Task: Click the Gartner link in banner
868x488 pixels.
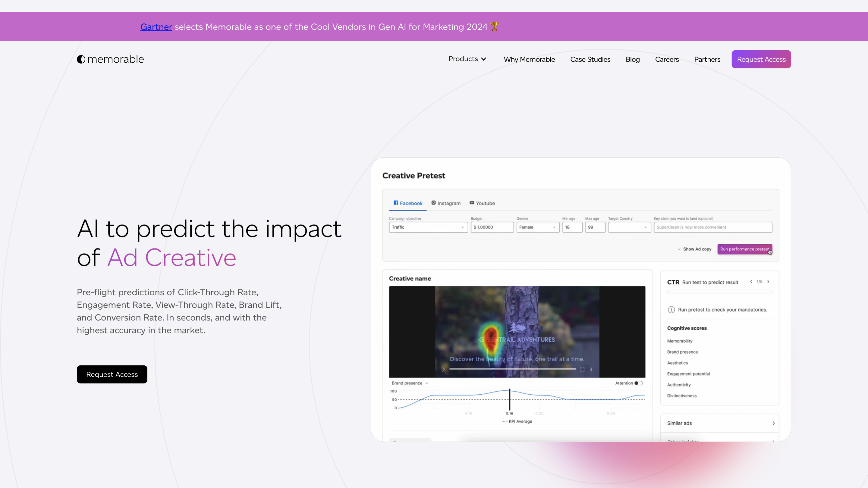Action: (x=156, y=27)
